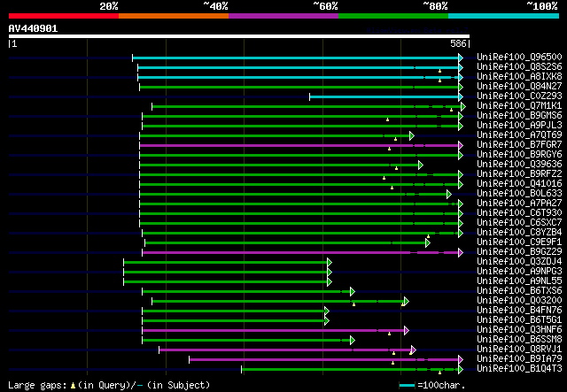Click the purple ~60% legend color segment

tap(283, 16)
